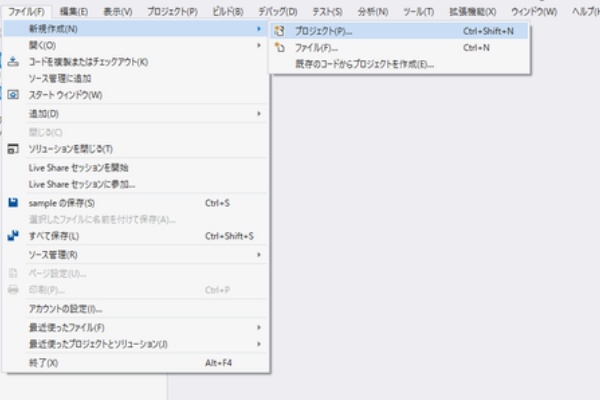Click 最近使ったプロジェクトとソリューション label text
The image size is (600, 400).
(x=98, y=344)
